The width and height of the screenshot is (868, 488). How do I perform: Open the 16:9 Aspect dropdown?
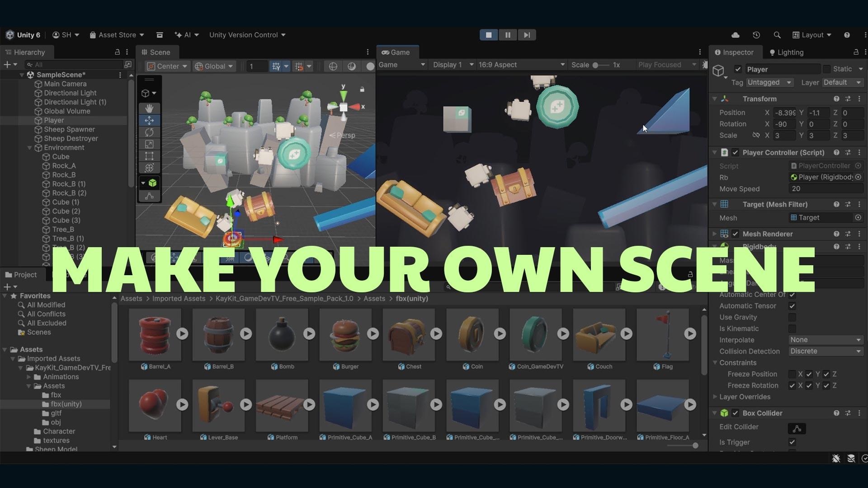[522, 65]
